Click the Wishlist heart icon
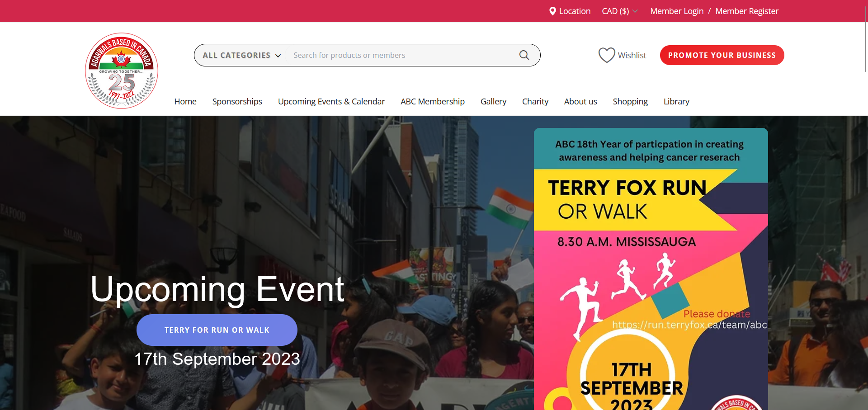 [x=607, y=55]
